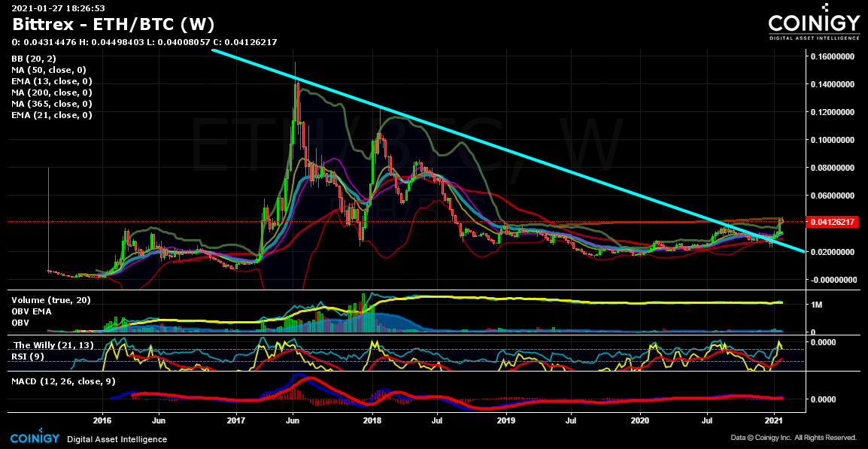This screenshot has height=449, width=868.
Task: Select the 'MA (365, close, 0)' indicator label
Action: coord(51,104)
